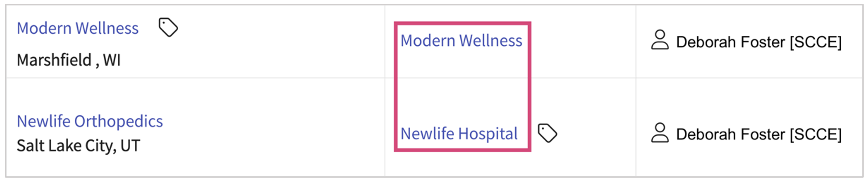
Task: Click person icon in the Modern Wellness row
Action: [x=660, y=40]
